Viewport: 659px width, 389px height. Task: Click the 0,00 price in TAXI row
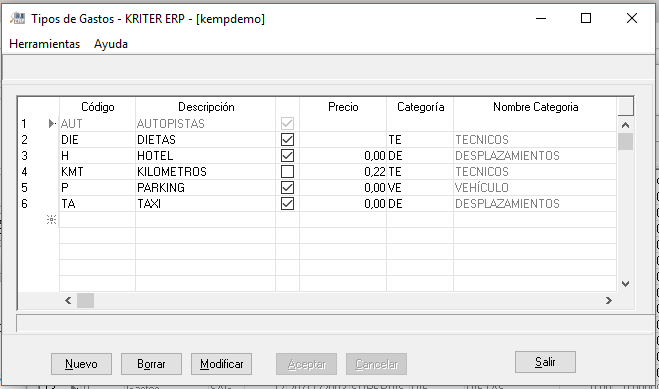[x=343, y=203]
